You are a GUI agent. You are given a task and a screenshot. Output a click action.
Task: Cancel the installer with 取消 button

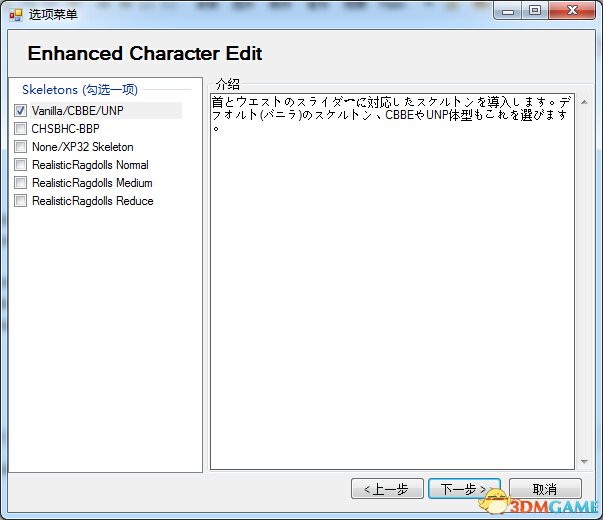(545, 489)
